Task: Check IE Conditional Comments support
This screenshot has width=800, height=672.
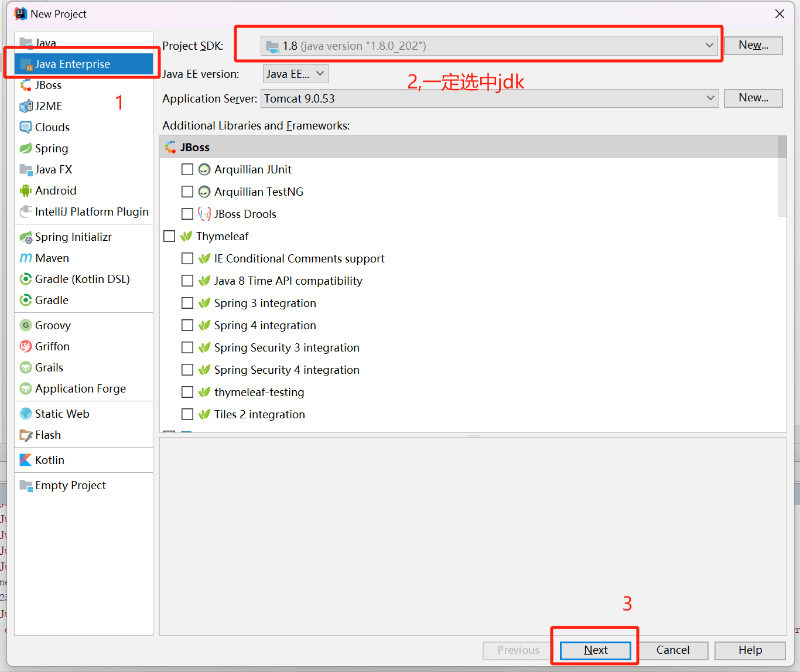Action: [187, 259]
